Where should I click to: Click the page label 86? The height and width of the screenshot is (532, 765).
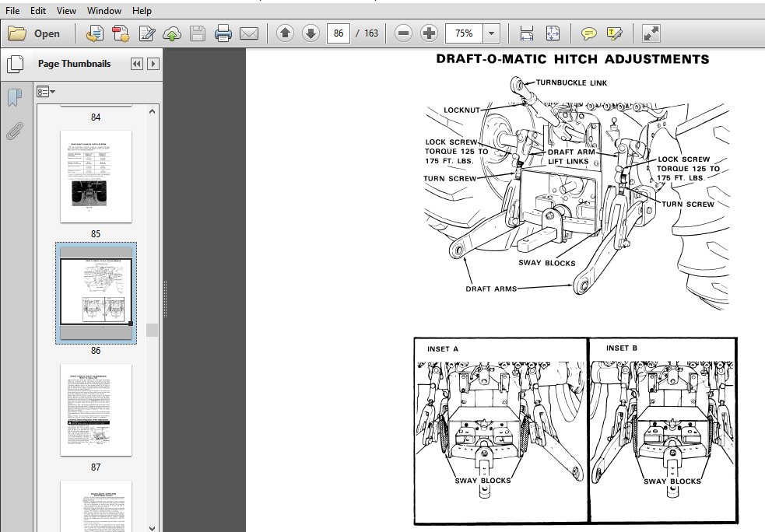pyautogui.click(x=96, y=351)
